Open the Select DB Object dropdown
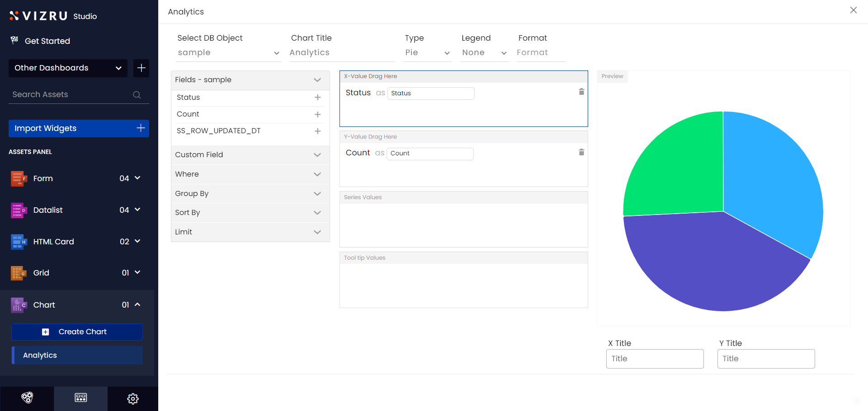The height and width of the screenshot is (411, 868). pos(228,53)
